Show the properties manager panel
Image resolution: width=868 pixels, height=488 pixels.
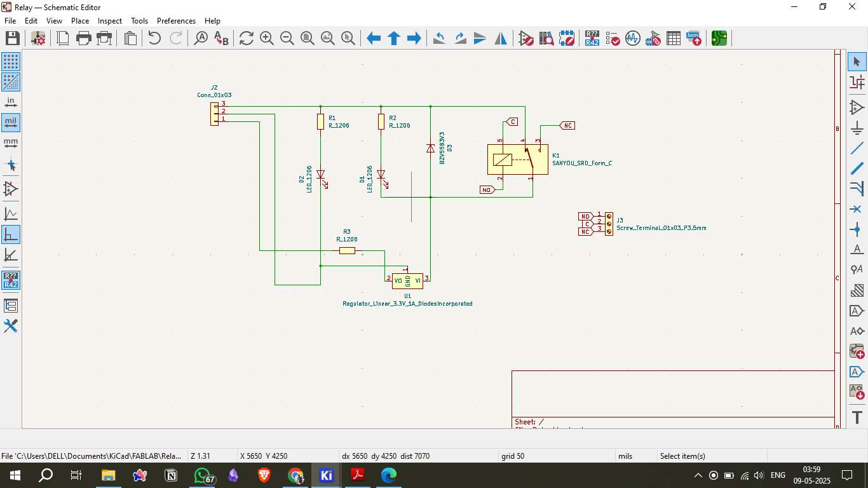(x=11, y=326)
